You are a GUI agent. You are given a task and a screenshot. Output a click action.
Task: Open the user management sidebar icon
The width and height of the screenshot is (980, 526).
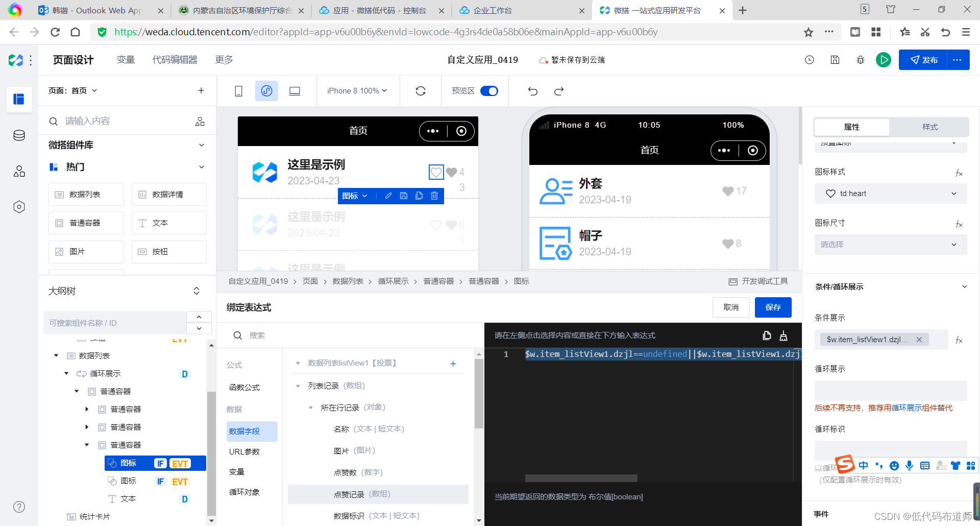[19, 171]
